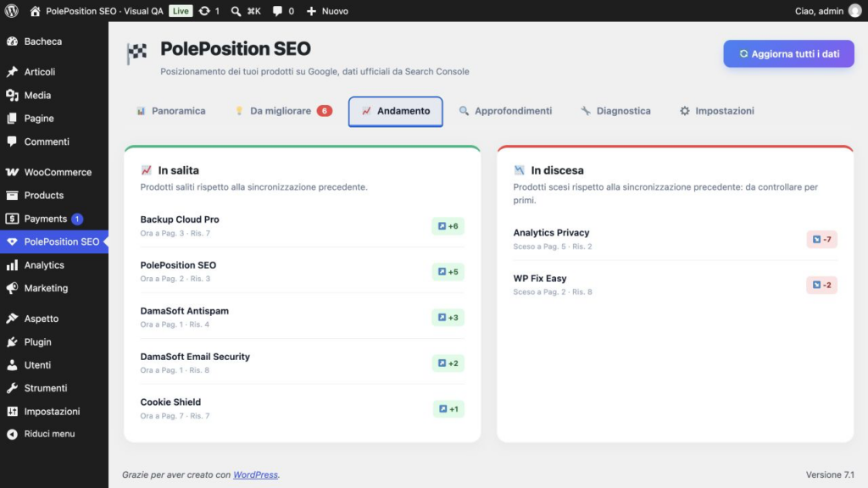This screenshot has width=868, height=488.
Task: Click the WP Fix Easy product name
Action: click(x=540, y=279)
